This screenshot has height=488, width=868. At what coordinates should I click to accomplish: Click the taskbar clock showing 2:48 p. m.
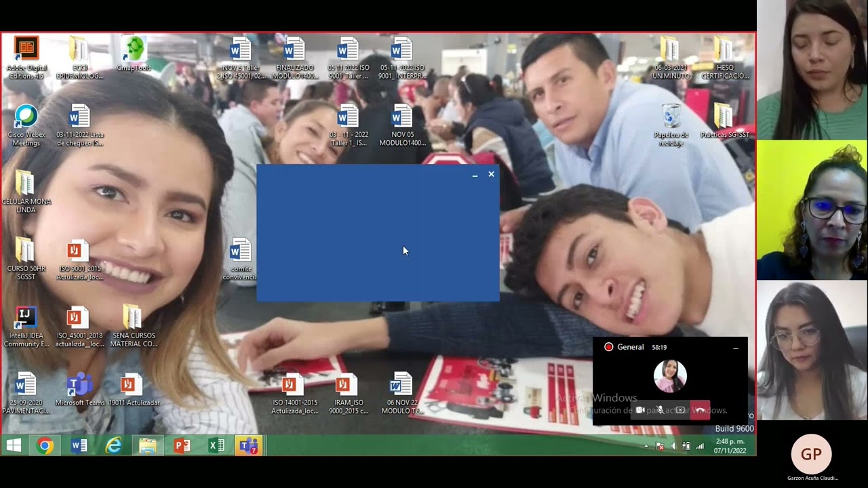[729, 445]
